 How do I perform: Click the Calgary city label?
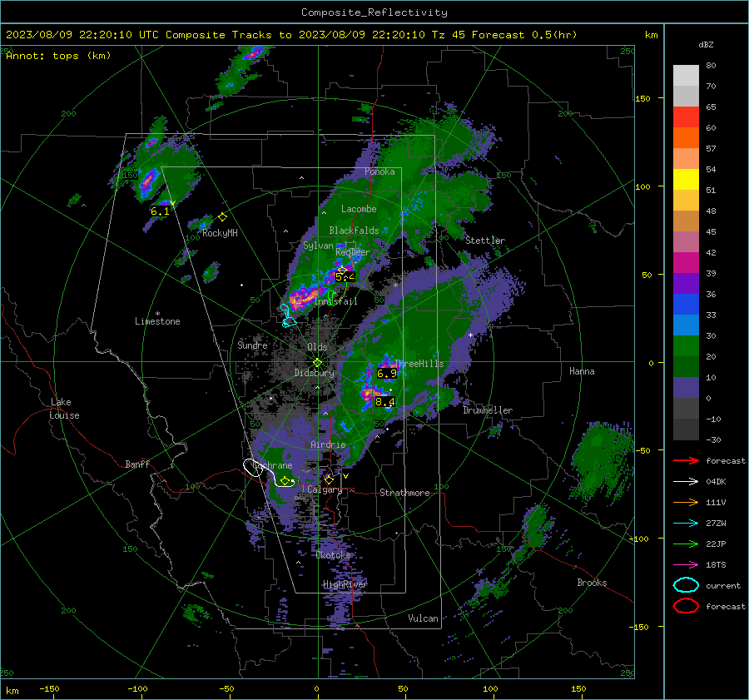[325, 489]
